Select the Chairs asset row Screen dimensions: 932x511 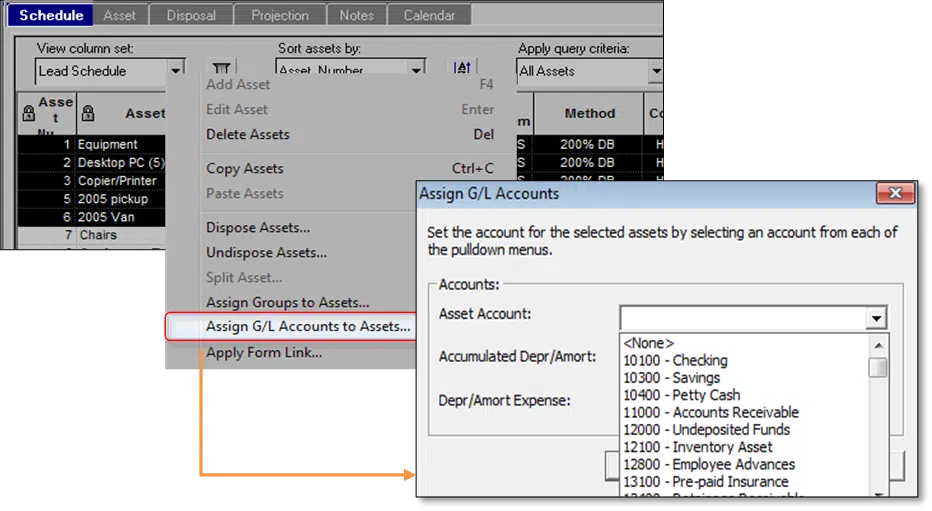tap(92, 235)
